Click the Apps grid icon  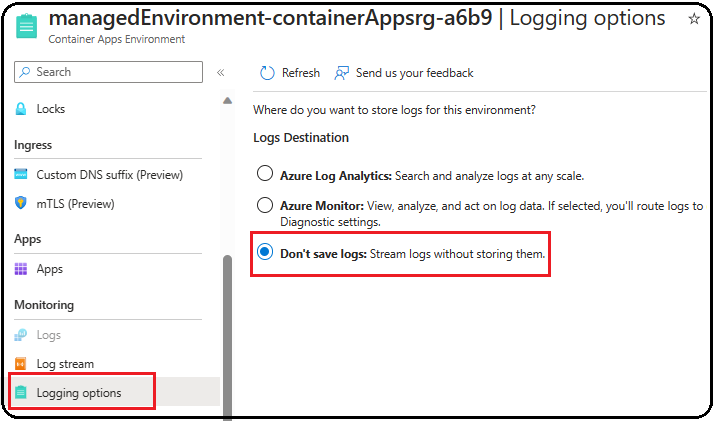[21, 269]
